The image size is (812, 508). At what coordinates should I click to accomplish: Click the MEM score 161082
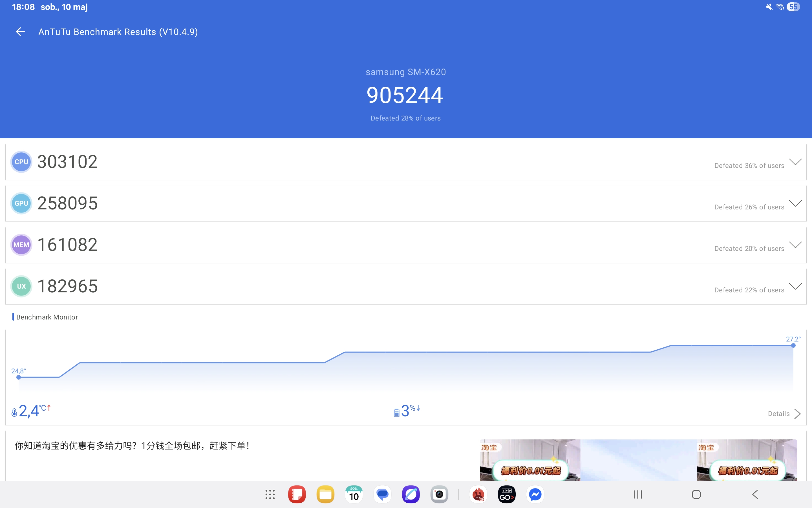[67, 245]
